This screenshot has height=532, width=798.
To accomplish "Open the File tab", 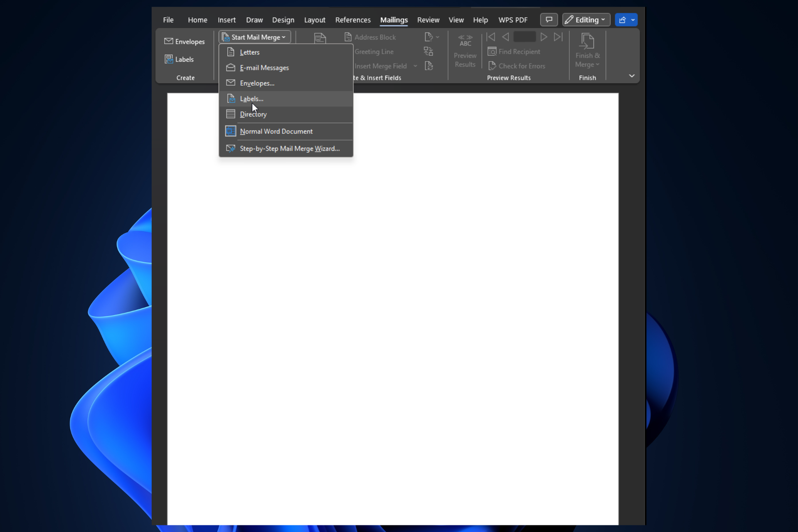I will tap(168, 20).
